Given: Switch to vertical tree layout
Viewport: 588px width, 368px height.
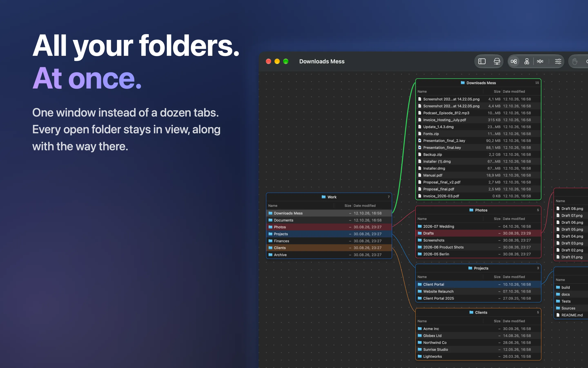Looking at the screenshot, I should pyautogui.click(x=527, y=61).
